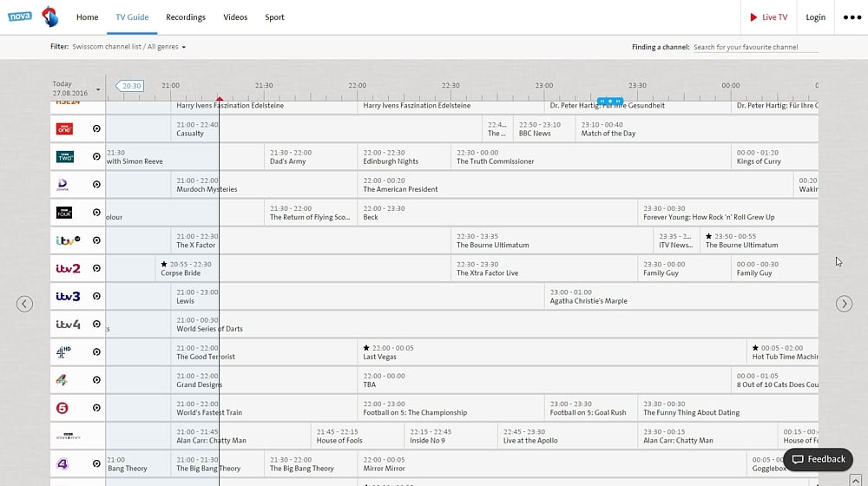
Task: Click the blue timeline scroll handle
Action: pos(610,102)
